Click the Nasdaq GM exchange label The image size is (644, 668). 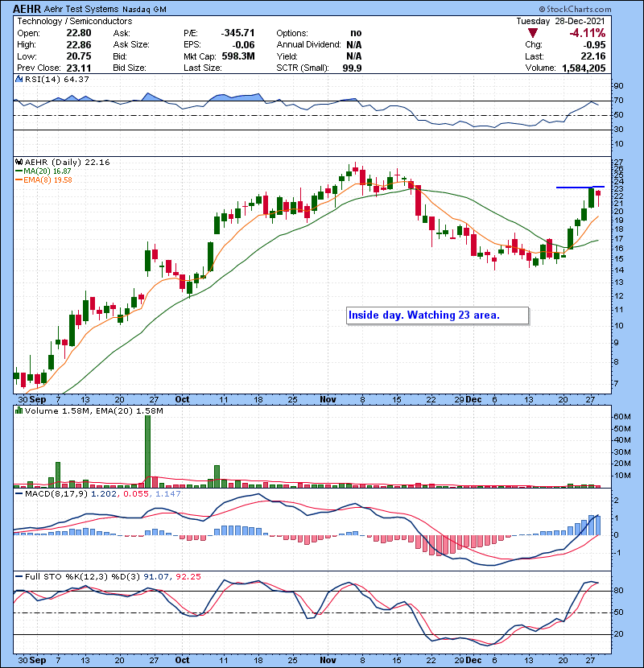tap(144, 10)
